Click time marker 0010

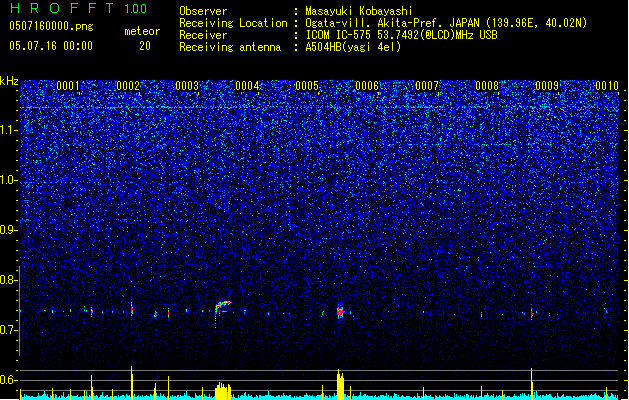click(x=607, y=85)
